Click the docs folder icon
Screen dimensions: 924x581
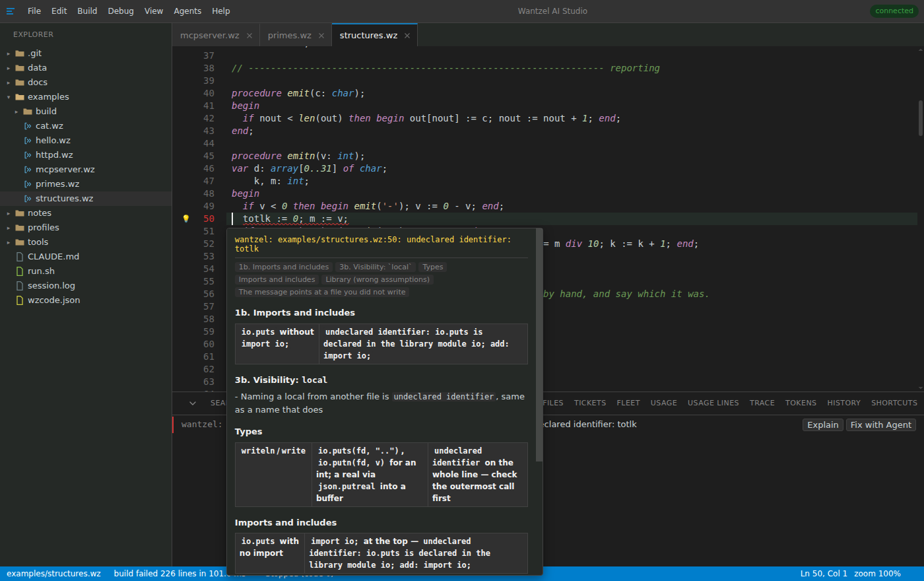(x=20, y=83)
